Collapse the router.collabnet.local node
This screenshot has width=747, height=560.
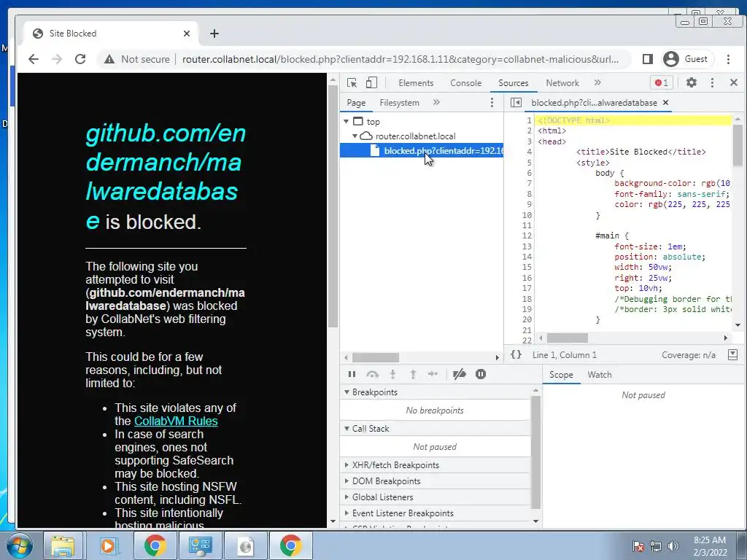coord(355,136)
